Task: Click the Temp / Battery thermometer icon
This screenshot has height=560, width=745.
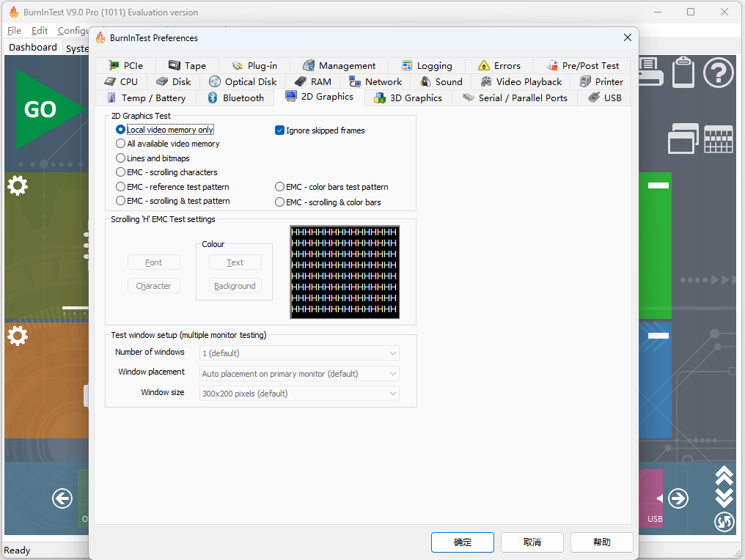Action: [111, 97]
